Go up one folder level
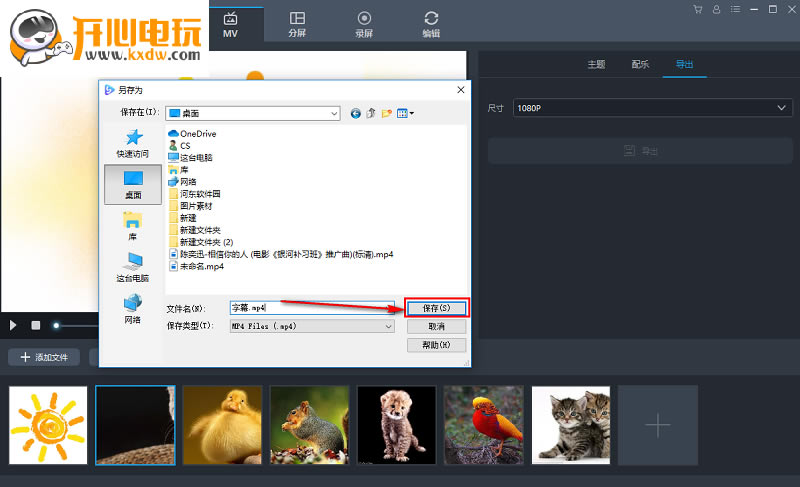Screen dimensions: 800x487 click(370, 113)
